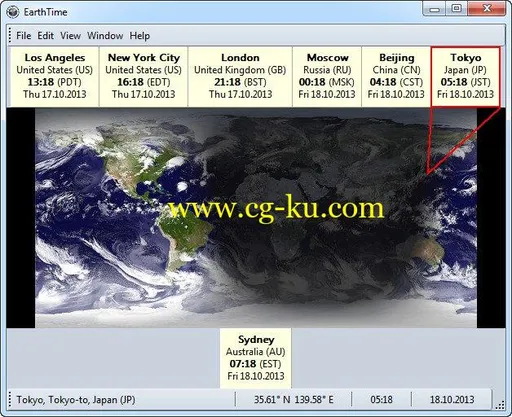This screenshot has height=417, width=512.
Task: Click the window resize grip at status bar corner
Action: coord(500,404)
